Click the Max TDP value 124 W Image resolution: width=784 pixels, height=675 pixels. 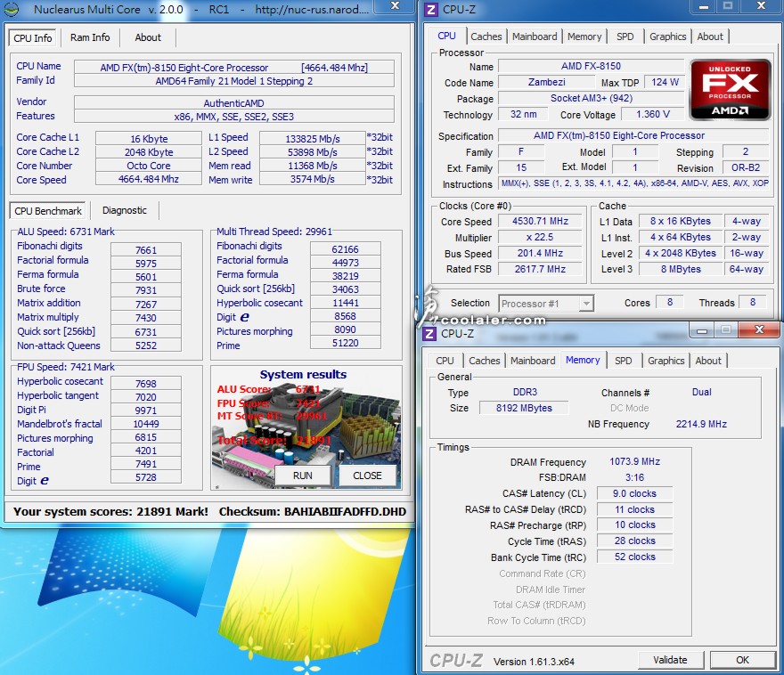[665, 82]
